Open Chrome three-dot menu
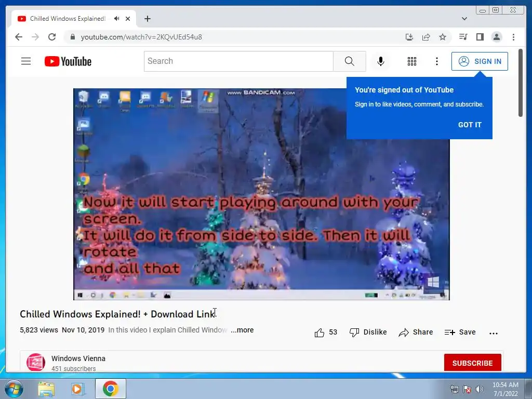 click(513, 37)
